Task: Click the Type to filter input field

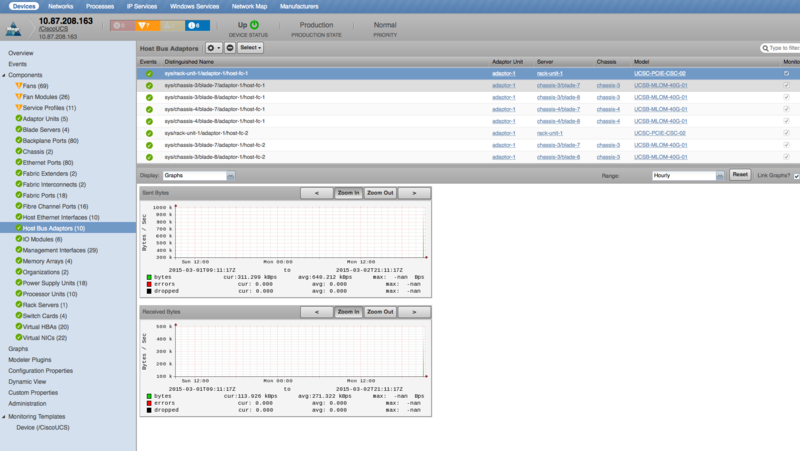Action: tap(783, 48)
